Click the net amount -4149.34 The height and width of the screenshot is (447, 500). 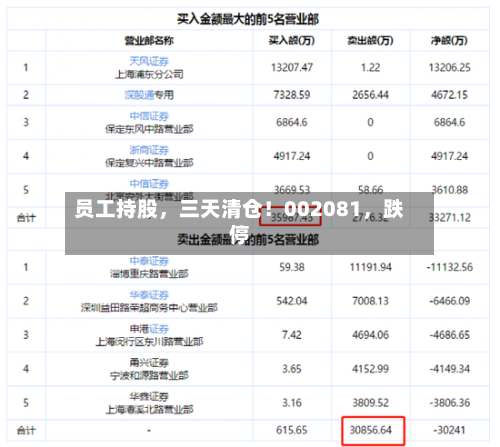click(449, 369)
